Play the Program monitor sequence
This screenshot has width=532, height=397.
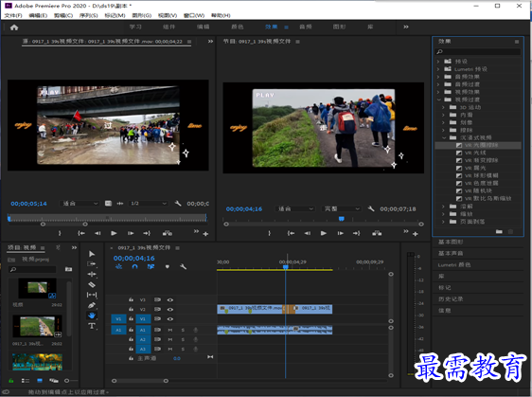(x=324, y=233)
